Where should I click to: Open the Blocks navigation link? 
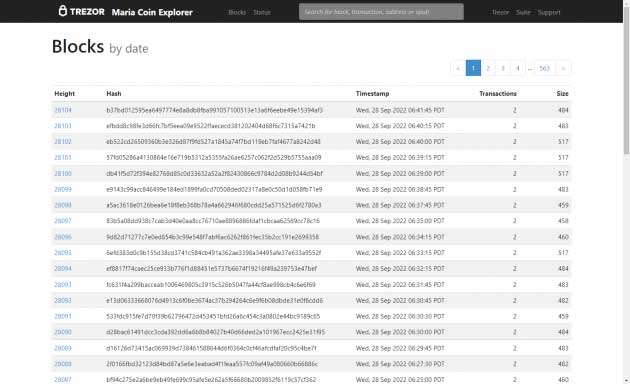(237, 12)
